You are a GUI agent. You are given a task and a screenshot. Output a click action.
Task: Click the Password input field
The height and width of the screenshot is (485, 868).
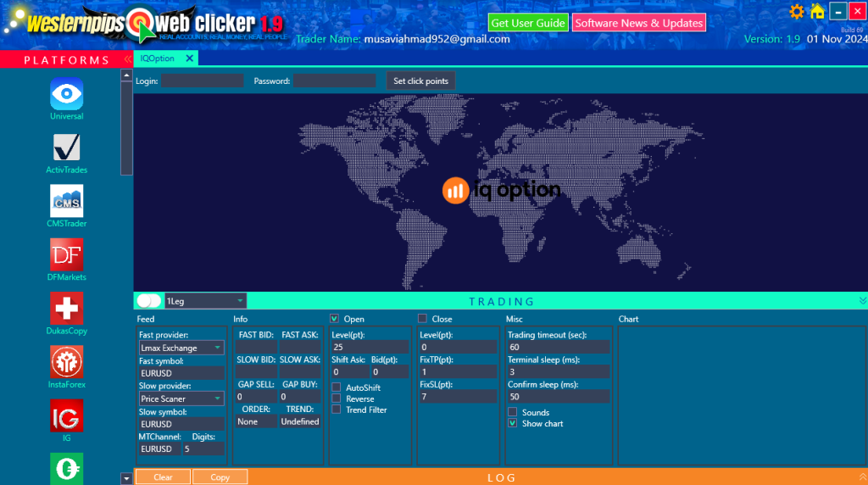coord(334,81)
